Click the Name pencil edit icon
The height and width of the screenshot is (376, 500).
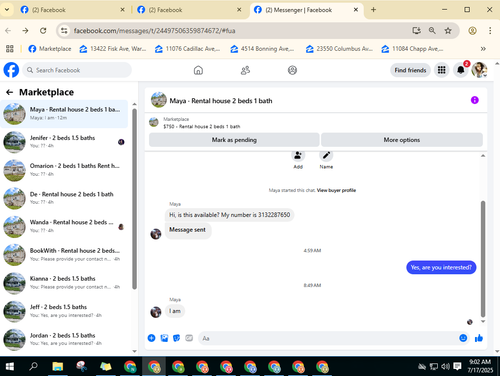tap(326, 156)
